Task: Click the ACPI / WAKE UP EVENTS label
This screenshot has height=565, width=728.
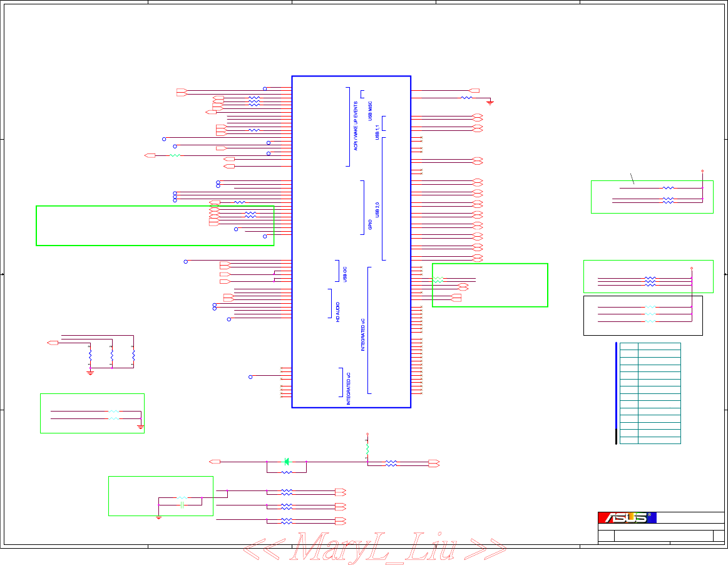Action: [x=356, y=126]
